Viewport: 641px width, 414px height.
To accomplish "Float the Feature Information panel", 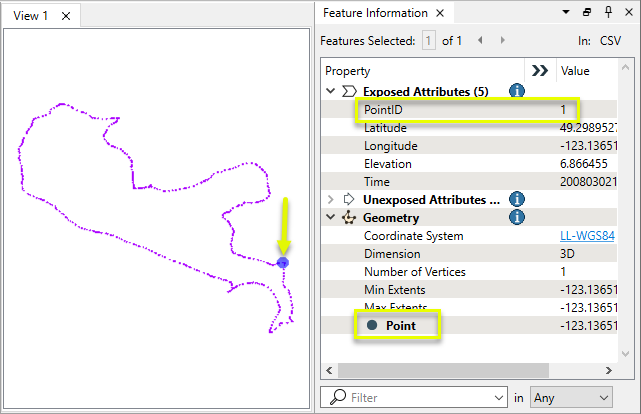I will pyautogui.click(x=587, y=13).
